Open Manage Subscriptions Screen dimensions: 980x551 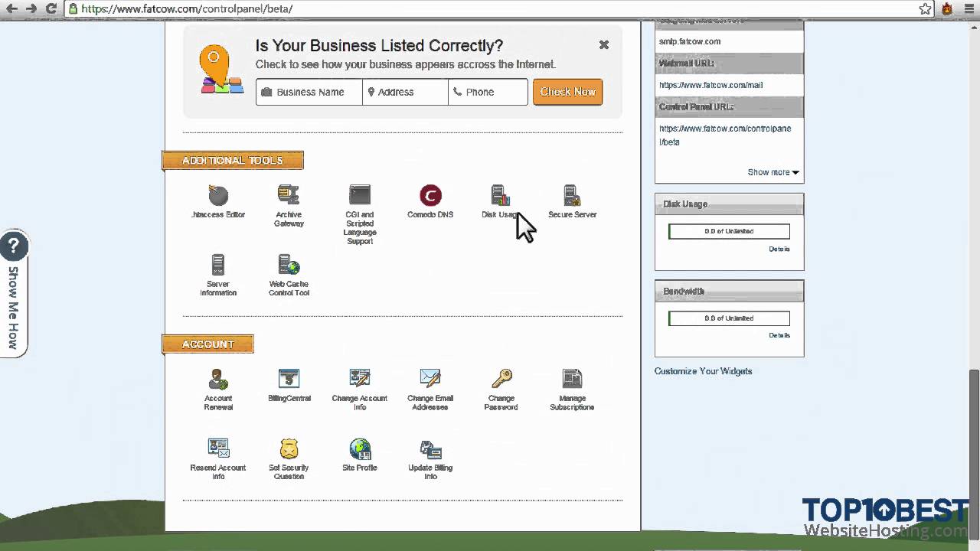pos(572,390)
